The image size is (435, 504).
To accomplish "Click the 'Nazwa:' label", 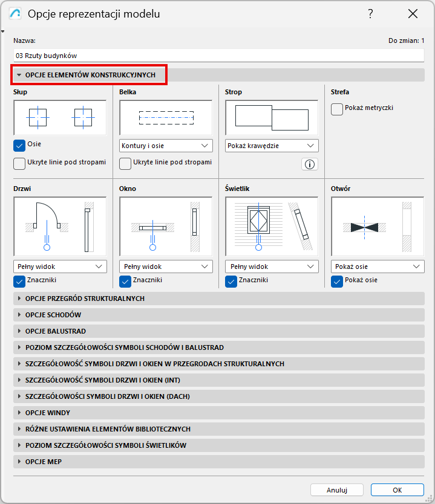I will point(24,41).
